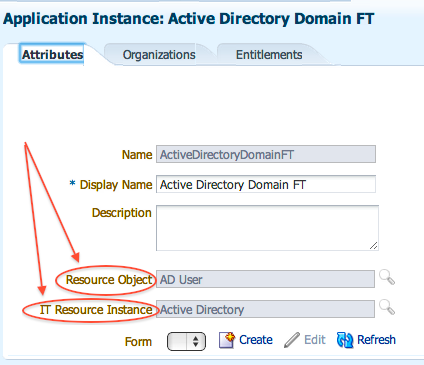The width and height of the screenshot is (424, 365).
Task: Click the Description box resize handle
Action: coord(374,246)
